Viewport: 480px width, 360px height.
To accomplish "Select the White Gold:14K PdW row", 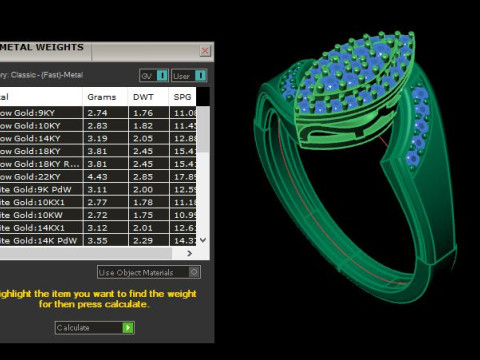I will [x=98, y=240].
